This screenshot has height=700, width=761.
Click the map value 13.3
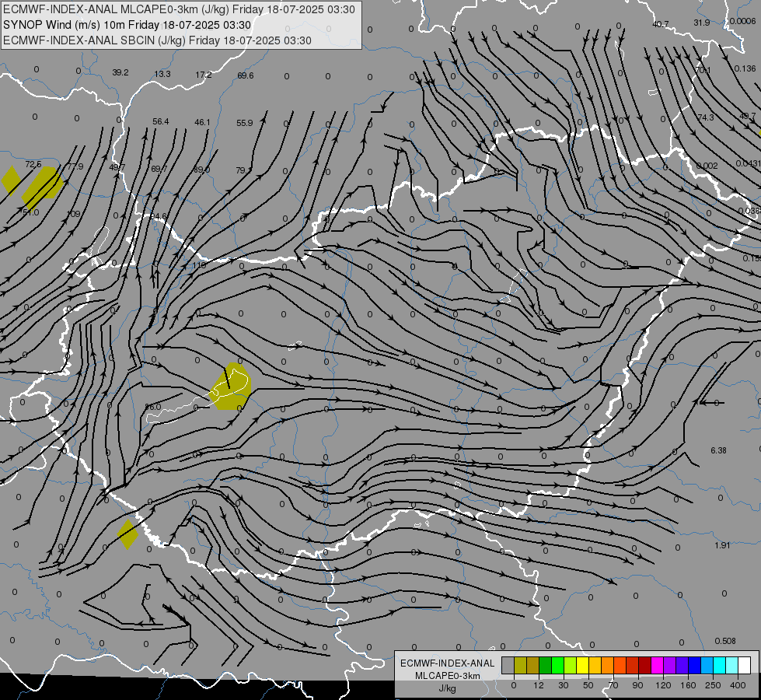point(162,74)
